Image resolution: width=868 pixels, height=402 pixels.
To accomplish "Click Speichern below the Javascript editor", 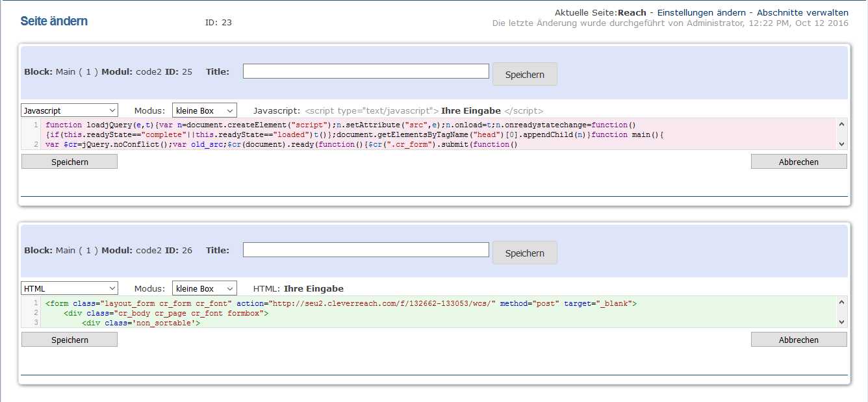I will (70, 162).
